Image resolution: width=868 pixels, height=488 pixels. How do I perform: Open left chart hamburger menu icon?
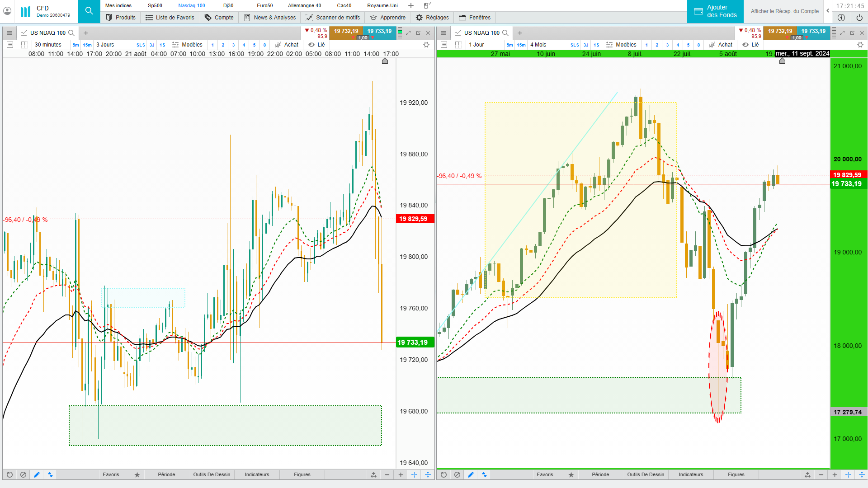coord(9,33)
